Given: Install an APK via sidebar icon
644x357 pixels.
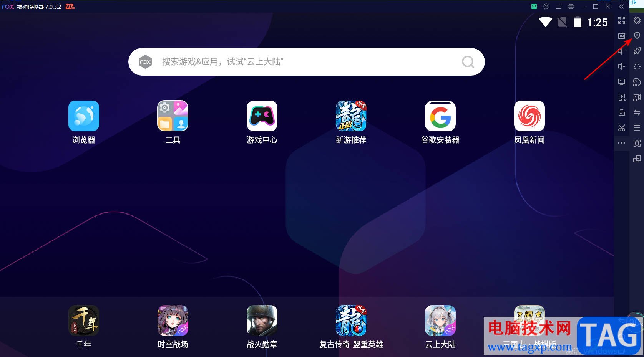Looking at the screenshot, I should 622,97.
